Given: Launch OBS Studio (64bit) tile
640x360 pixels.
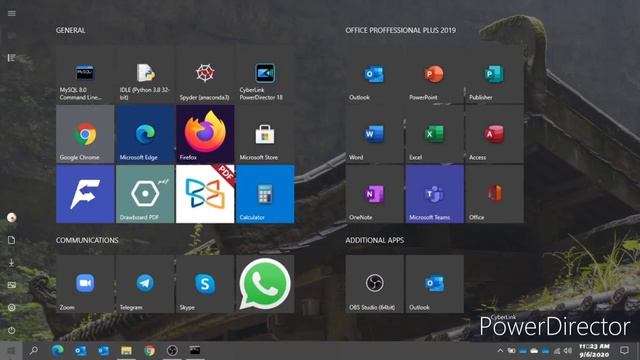Looking at the screenshot, I should tap(374, 284).
